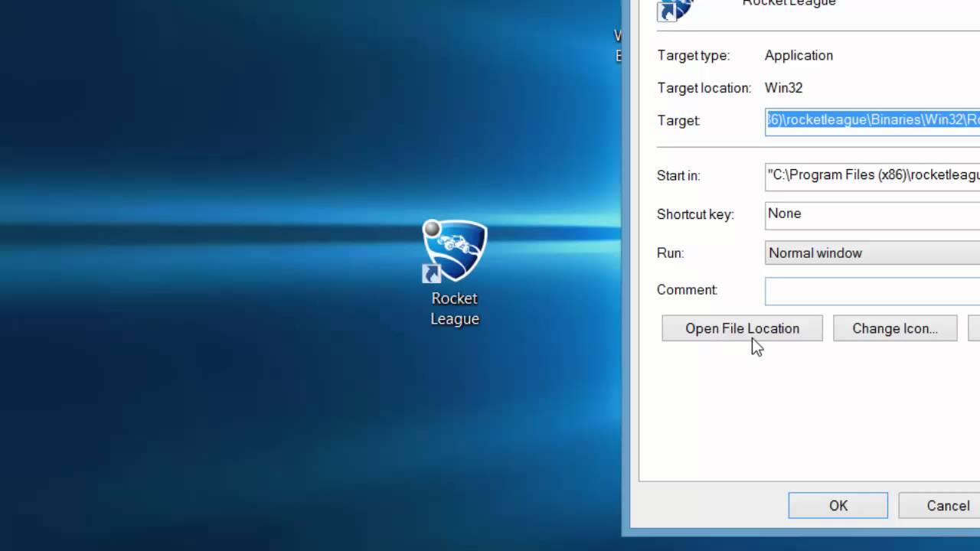
Task: Click the Rocket League name in the dialog header
Action: [x=789, y=3]
